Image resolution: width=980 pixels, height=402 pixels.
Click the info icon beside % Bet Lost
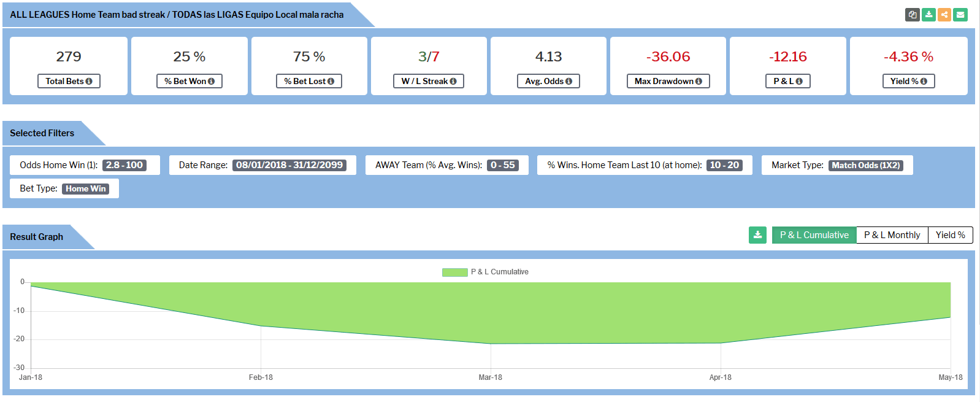click(x=331, y=81)
